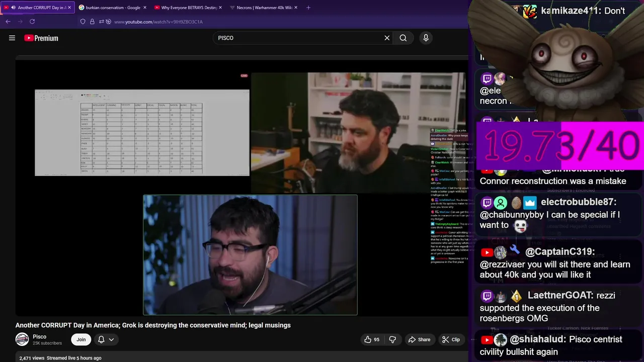Click the blocked autoplay icon in the address bar
The height and width of the screenshot is (362, 644).
pos(108,22)
